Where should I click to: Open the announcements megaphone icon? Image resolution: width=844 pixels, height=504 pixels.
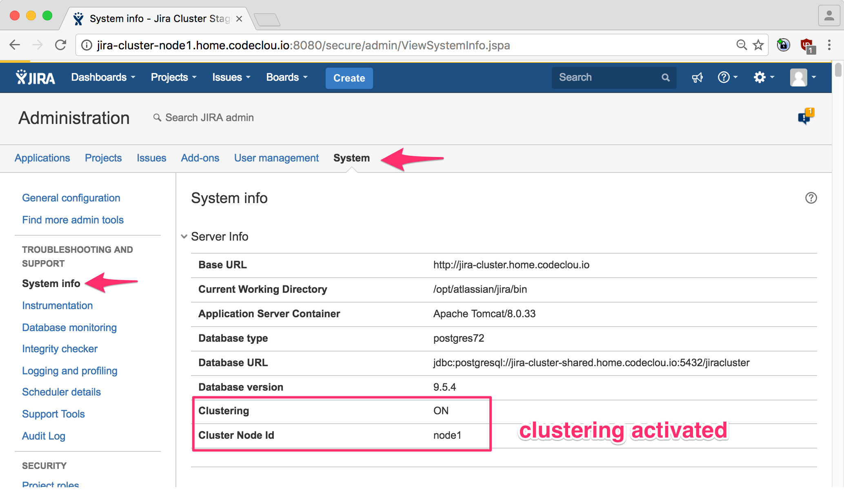click(697, 77)
